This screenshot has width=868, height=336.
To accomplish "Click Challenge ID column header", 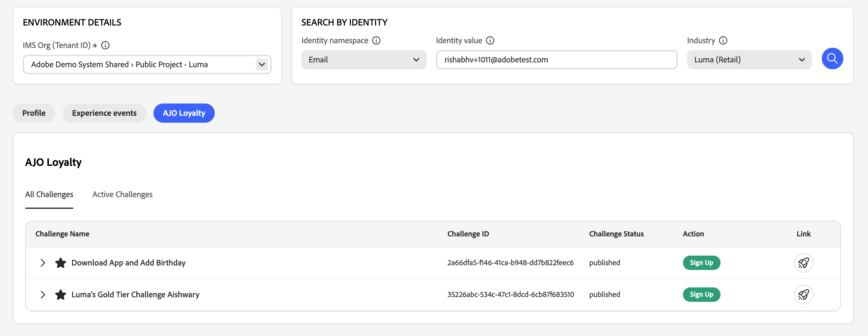I will pyautogui.click(x=468, y=234).
